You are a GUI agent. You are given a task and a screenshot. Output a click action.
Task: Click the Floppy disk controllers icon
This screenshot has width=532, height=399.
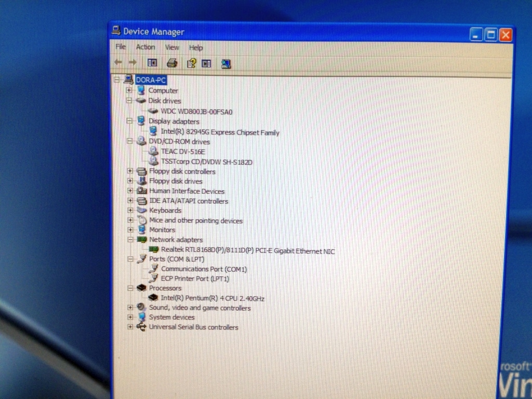(x=141, y=171)
